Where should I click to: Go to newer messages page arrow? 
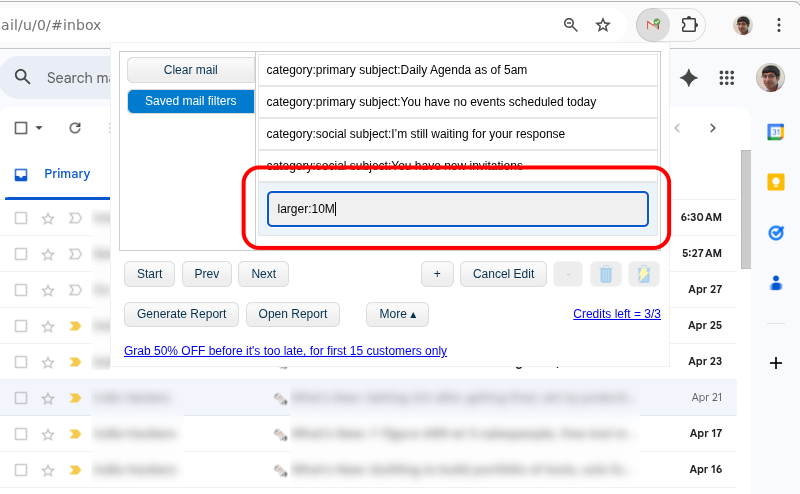677,128
